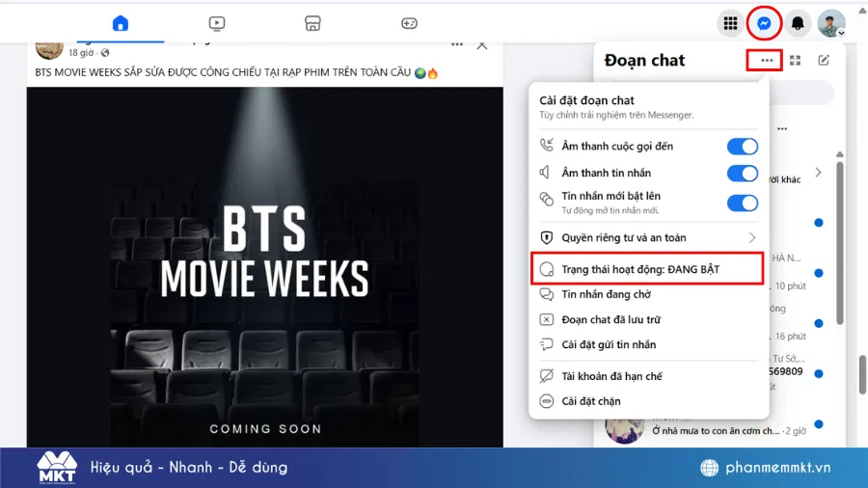
Task: Expand Quyền riêng tư và an toàn chevron
Action: pyautogui.click(x=751, y=238)
